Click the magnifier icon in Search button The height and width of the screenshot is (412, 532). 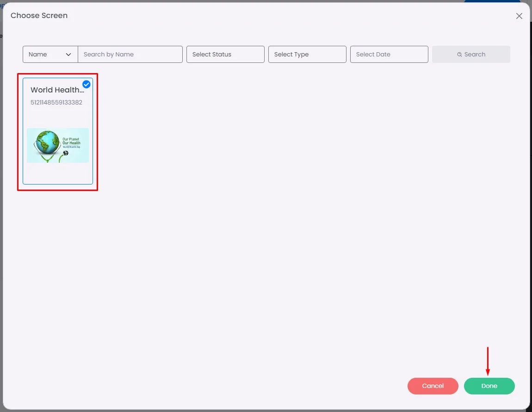459,55
